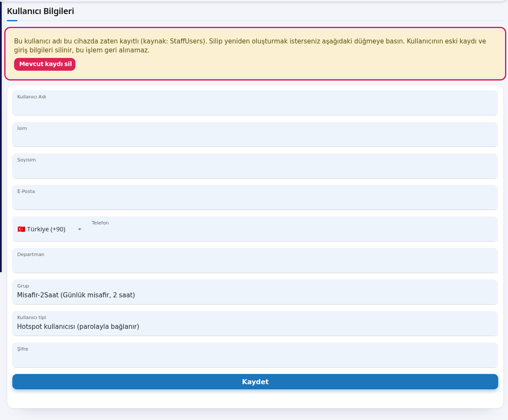Click into the Soyisim field
This screenshot has height=420, width=508.
(x=255, y=166)
